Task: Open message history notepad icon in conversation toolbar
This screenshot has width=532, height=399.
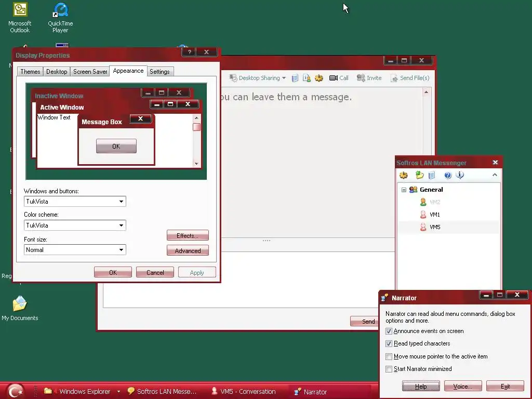Action: pyautogui.click(x=295, y=78)
